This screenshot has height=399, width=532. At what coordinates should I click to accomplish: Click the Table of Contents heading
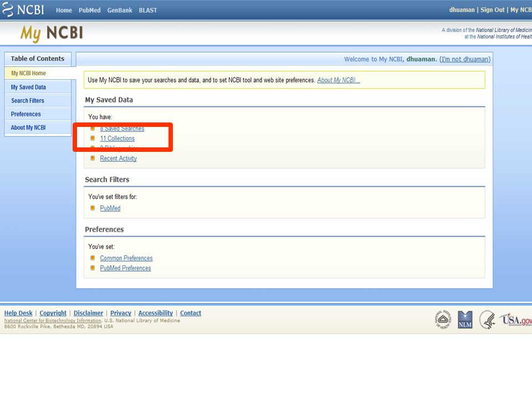(x=38, y=59)
